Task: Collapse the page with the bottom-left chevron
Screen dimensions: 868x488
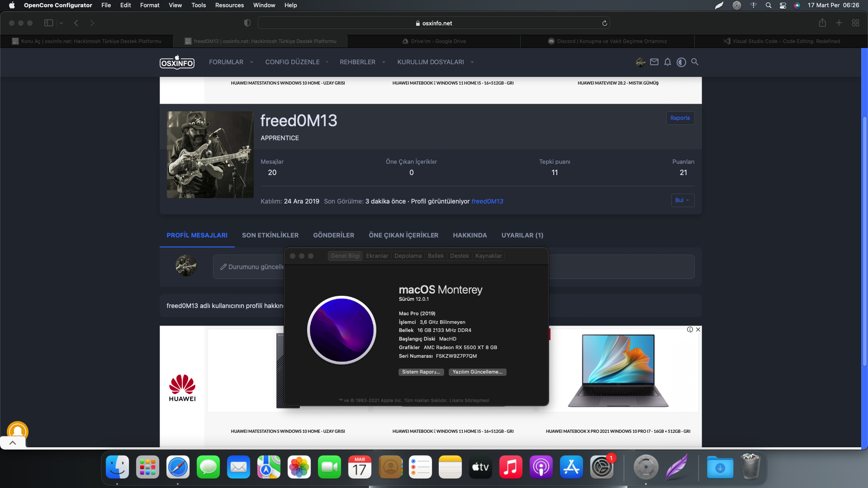Action: coord(12,442)
